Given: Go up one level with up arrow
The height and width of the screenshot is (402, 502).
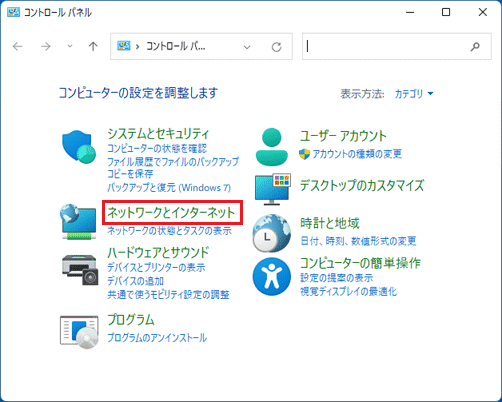Looking at the screenshot, I should (x=93, y=46).
